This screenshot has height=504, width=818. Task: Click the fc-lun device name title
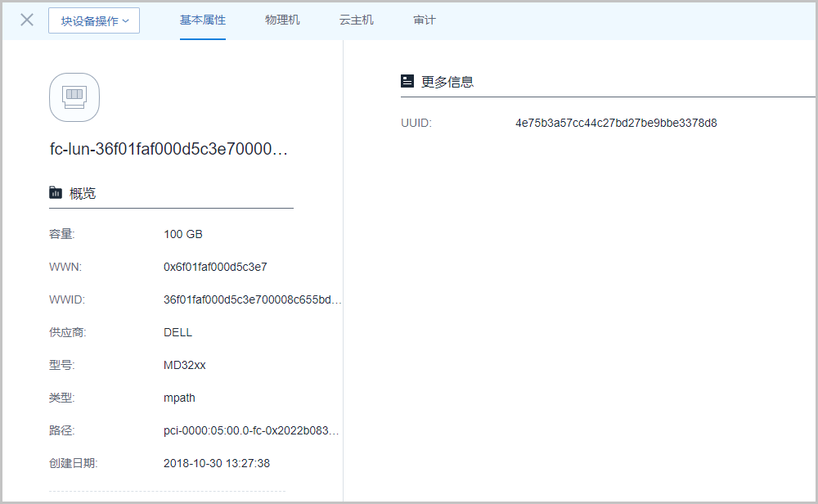click(169, 150)
